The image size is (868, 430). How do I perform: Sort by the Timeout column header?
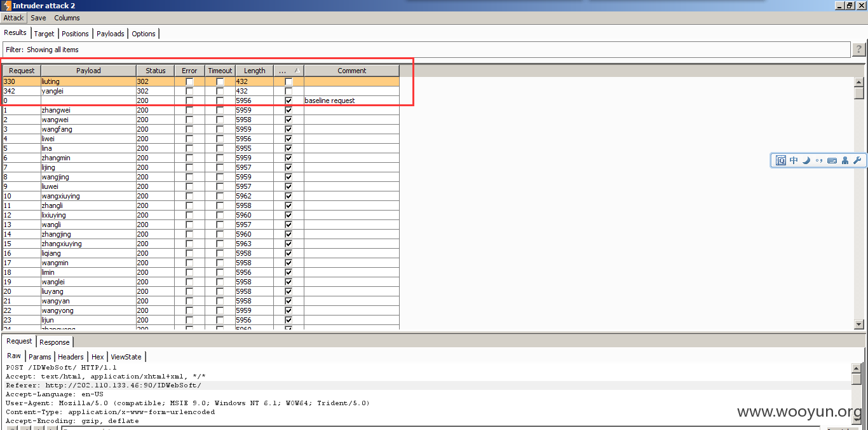pyautogui.click(x=220, y=71)
